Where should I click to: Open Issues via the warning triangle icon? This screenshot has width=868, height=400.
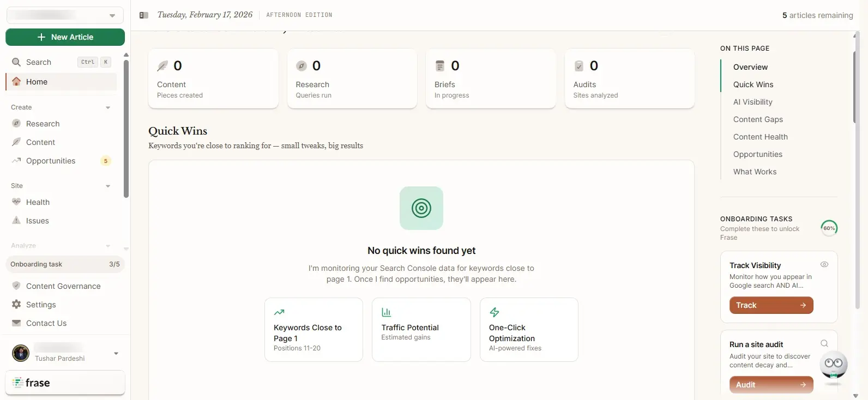(16, 221)
